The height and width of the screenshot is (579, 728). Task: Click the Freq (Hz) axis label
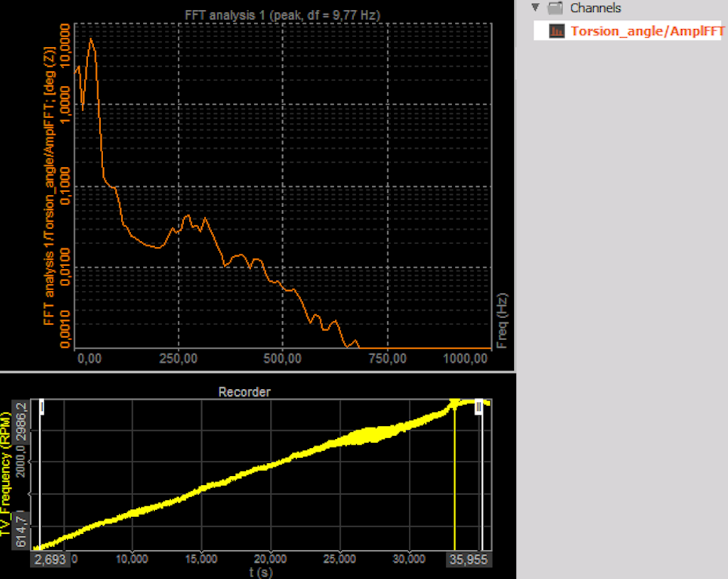click(x=503, y=321)
